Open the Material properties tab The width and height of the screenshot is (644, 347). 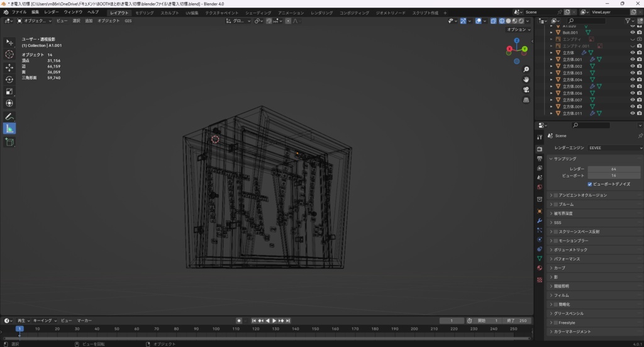coord(540,268)
